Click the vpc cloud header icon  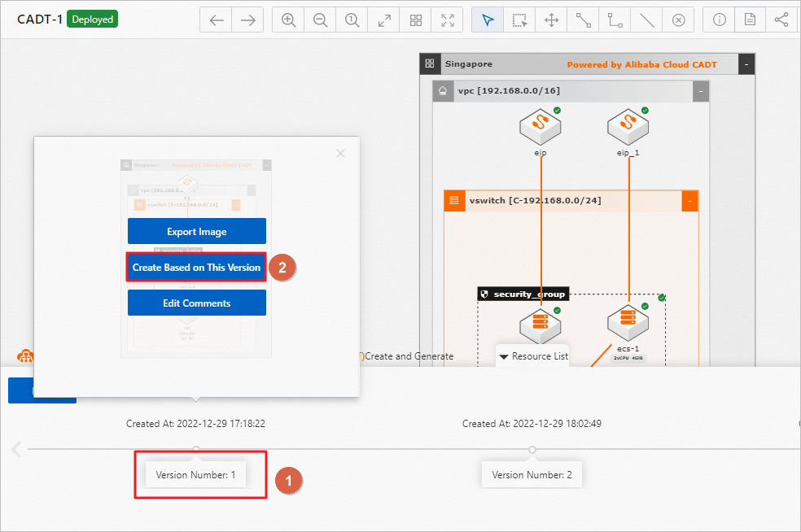[443, 91]
